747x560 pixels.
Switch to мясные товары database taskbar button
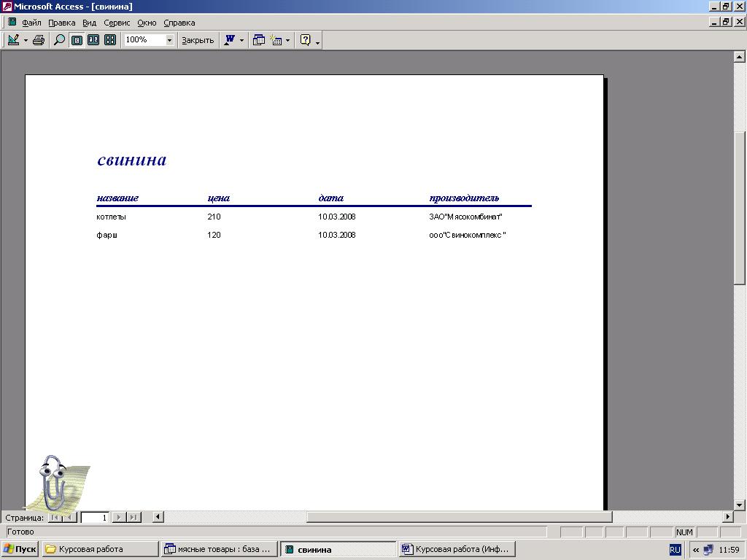pyautogui.click(x=219, y=549)
